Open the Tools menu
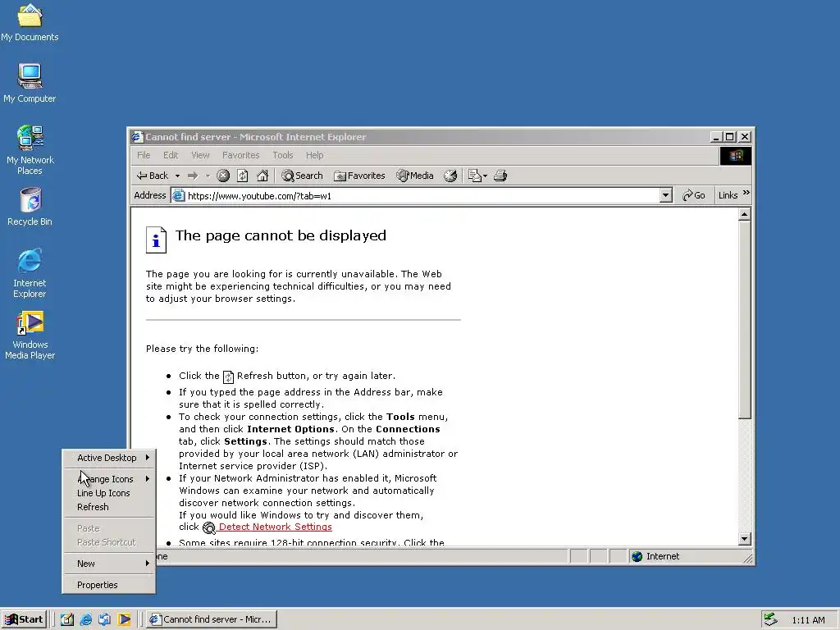This screenshot has height=630, width=840. (282, 155)
